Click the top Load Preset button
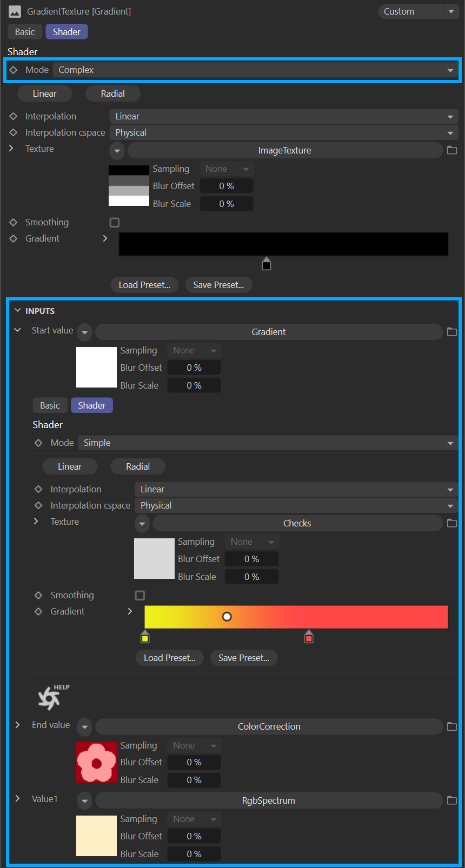The height and width of the screenshot is (868, 465). click(x=144, y=285)
